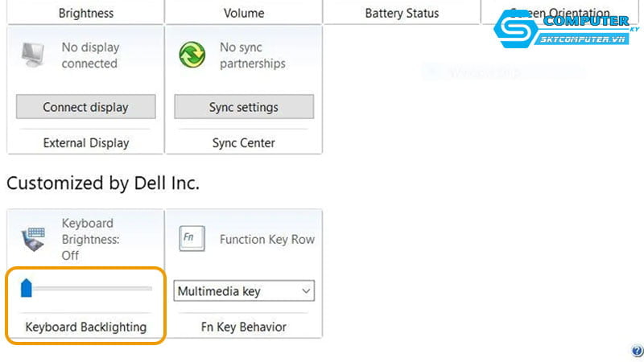This screenshot has width=644, height=362.
Task: Click the keyboard brightness slider thumb
Action: coord(26,287)
